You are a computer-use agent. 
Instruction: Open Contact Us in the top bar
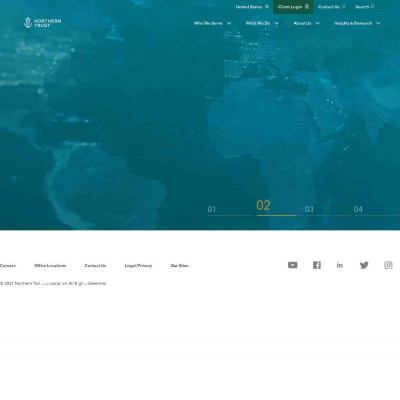pyautogui.click(x=328, y=7)
